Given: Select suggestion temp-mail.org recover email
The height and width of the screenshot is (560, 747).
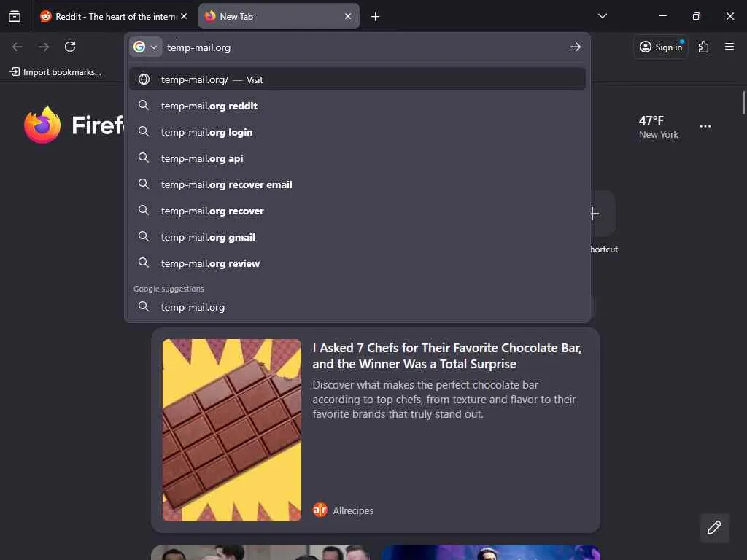Looking at the screenshot, I should tap(357, 184).
